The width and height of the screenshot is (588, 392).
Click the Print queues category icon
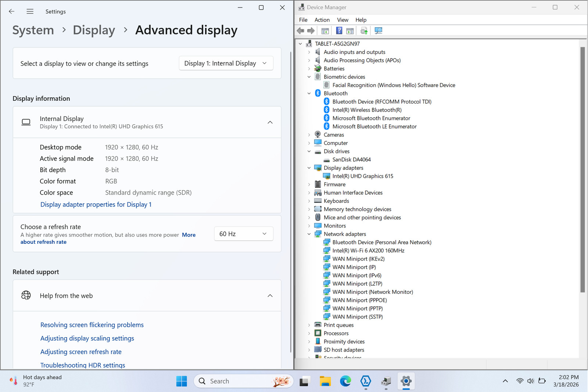(318, 325)
